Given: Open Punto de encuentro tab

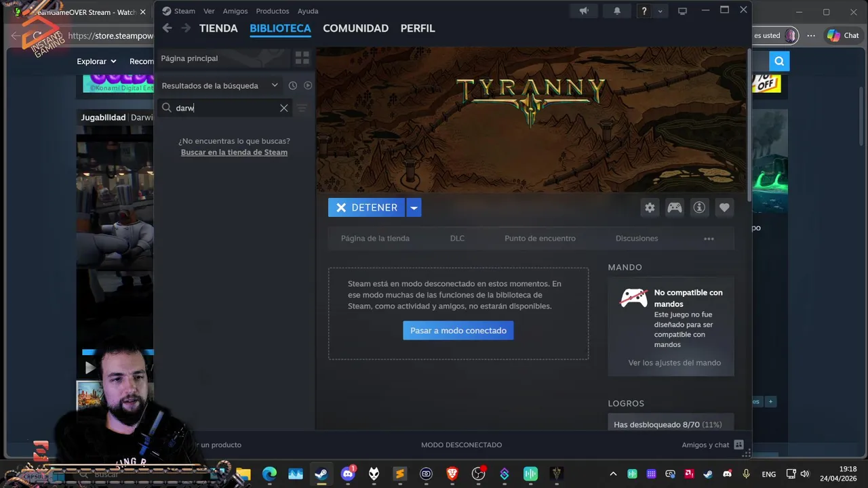Looking at the screenshot, I should point(540,239).
